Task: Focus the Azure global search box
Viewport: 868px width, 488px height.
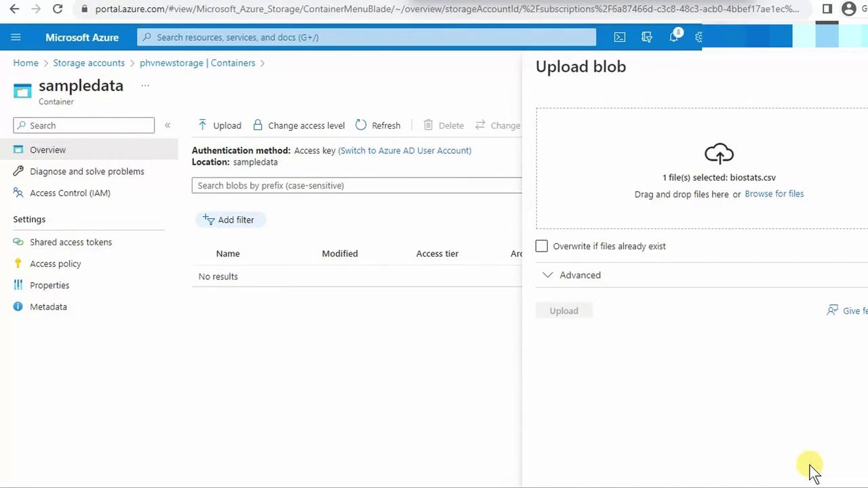Action: coord(367,37)
